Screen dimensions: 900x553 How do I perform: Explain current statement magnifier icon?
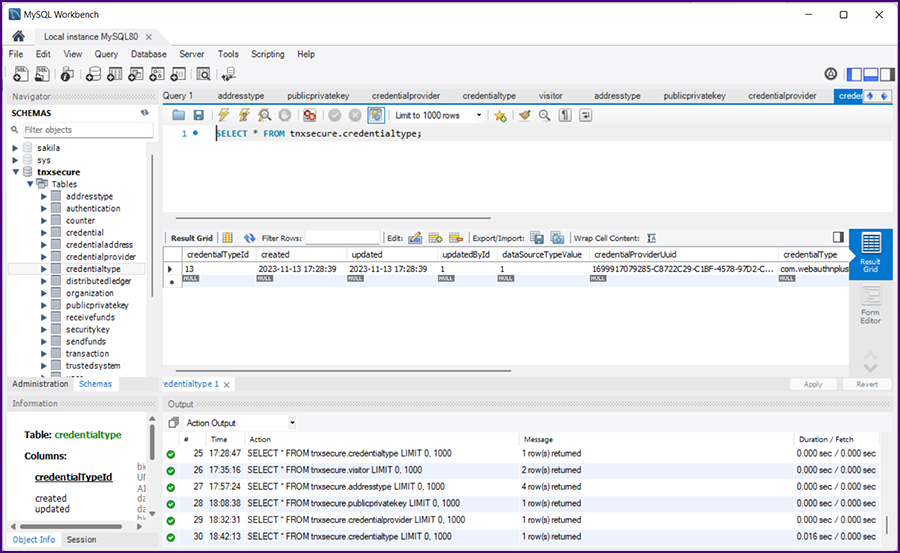[264, 115]
